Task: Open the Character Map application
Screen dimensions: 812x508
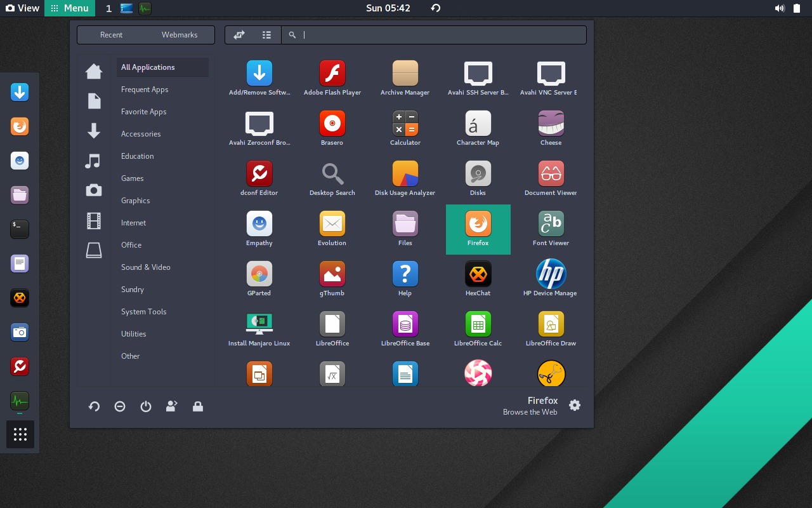Action: click(478, 128)
